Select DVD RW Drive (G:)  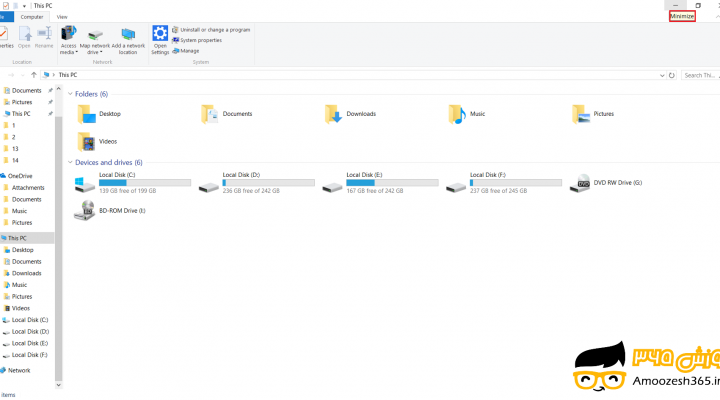pyautogui.click(x=606, y=183)
